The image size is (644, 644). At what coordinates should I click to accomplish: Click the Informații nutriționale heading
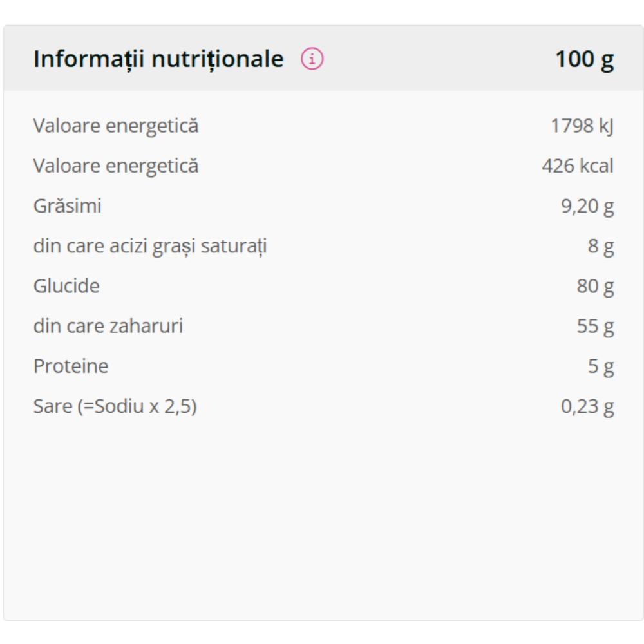158,60
